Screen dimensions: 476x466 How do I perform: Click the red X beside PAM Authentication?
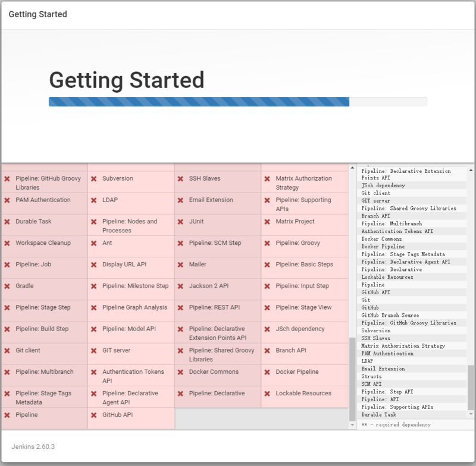tap(8, 200)
